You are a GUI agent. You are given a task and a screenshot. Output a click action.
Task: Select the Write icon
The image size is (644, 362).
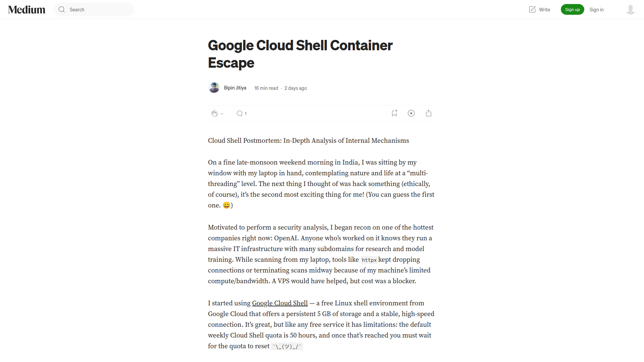pos(533,9)
